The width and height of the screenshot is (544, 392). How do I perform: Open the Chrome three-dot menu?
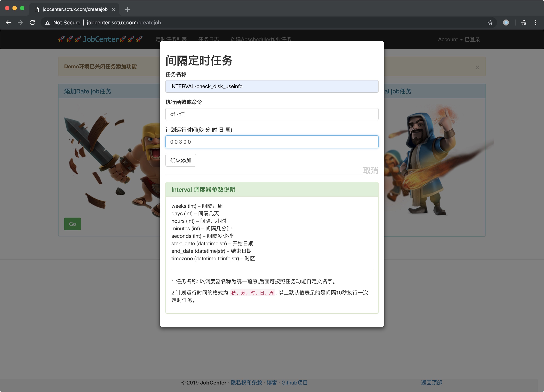[536, 23]
